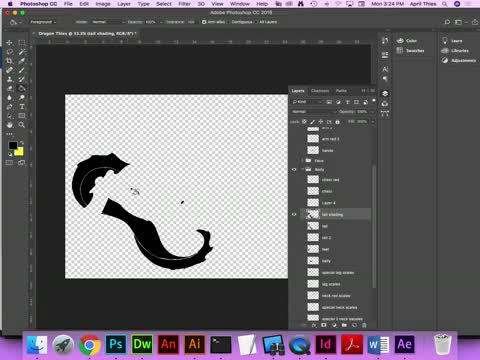Select the Type tool

coord(22,107)
